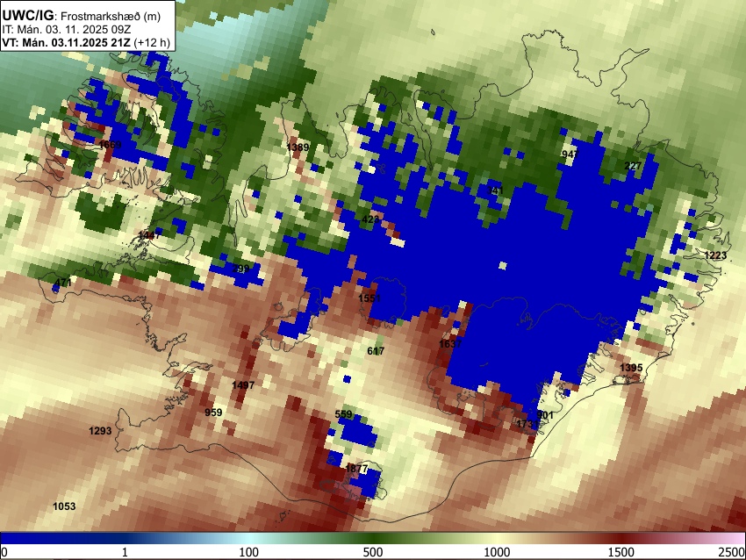Select the 1223 value on the east coast
The image size is (746, 560).
(x=715, y=255)
